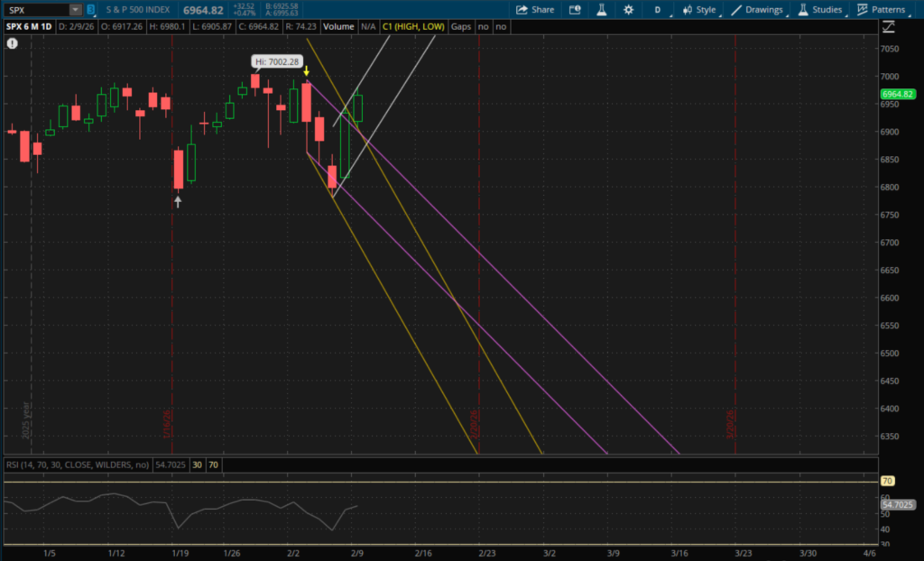
Task: Toggle the Gaps setting in chart header
Action: 461,27
